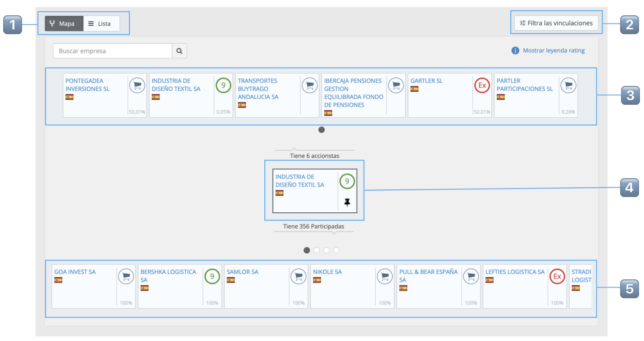Click the cart icon on PONTEGADEA INVERSIONES SL card
Viewport: 644px width, 341px height.
click(x=137, y=85)
